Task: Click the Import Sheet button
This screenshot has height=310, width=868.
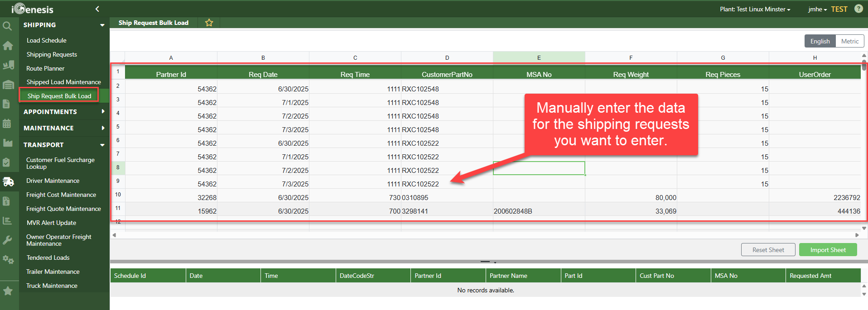Action: 828,250
